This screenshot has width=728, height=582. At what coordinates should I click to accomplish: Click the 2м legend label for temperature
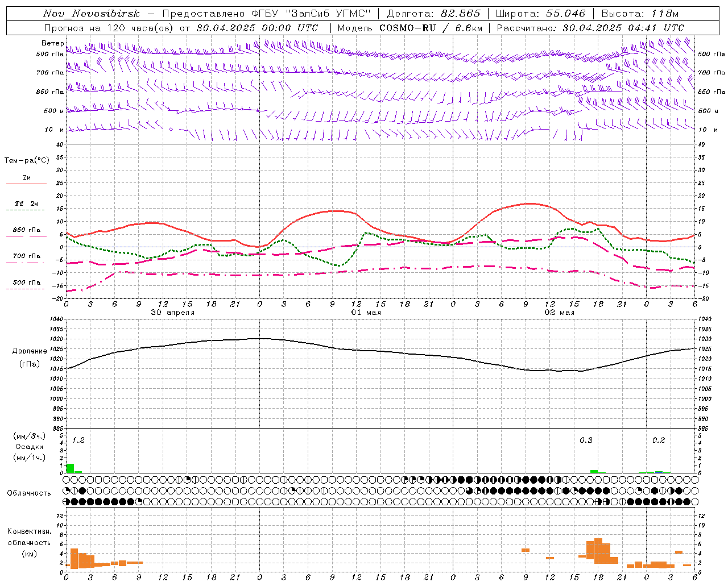[27, 178]
